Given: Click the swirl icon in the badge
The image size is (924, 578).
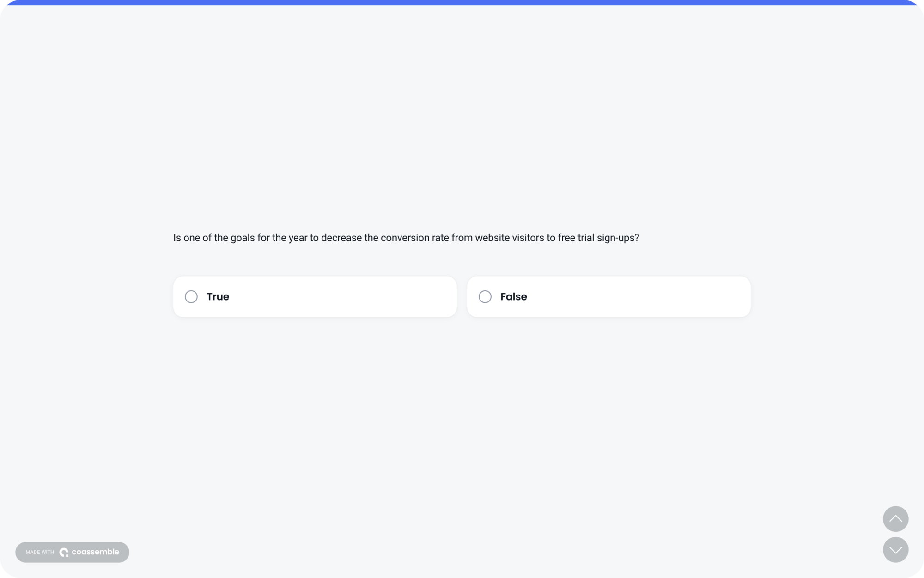Looking at the screenshot, I should coord(65,552).
